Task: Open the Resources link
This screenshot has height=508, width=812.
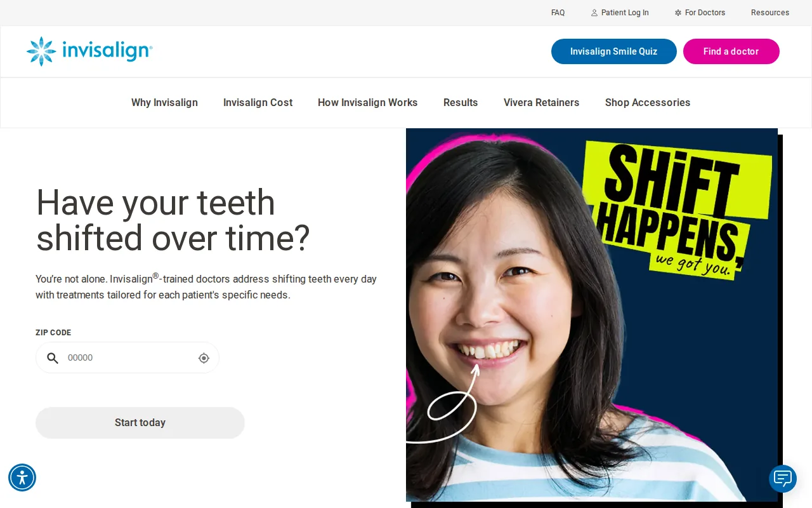Action: [x=770, y=13]
